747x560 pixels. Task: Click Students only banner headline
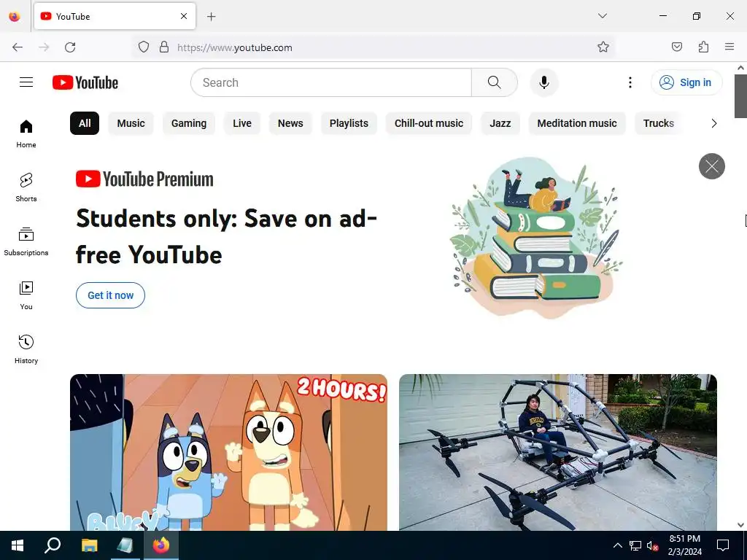(226, 237)
